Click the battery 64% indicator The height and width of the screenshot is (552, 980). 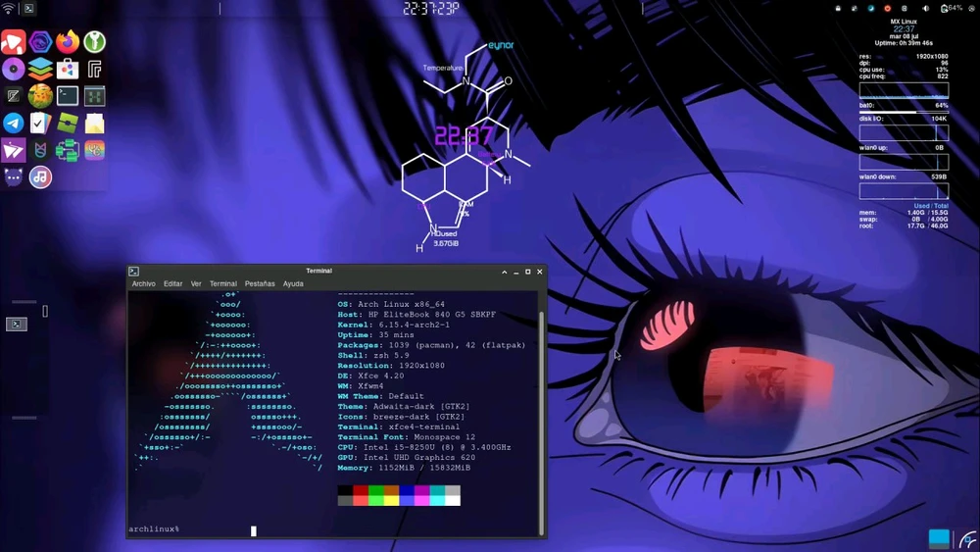[x=951, y=9]
